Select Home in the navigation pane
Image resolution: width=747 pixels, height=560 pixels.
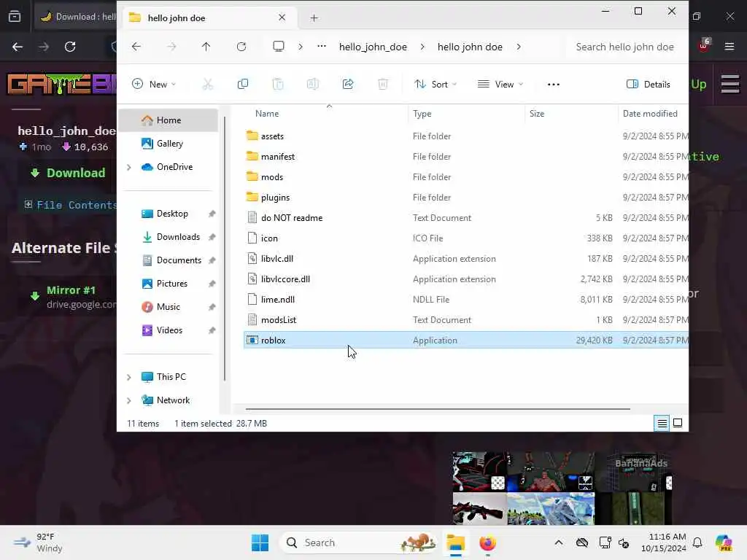(x=169, y=120)
